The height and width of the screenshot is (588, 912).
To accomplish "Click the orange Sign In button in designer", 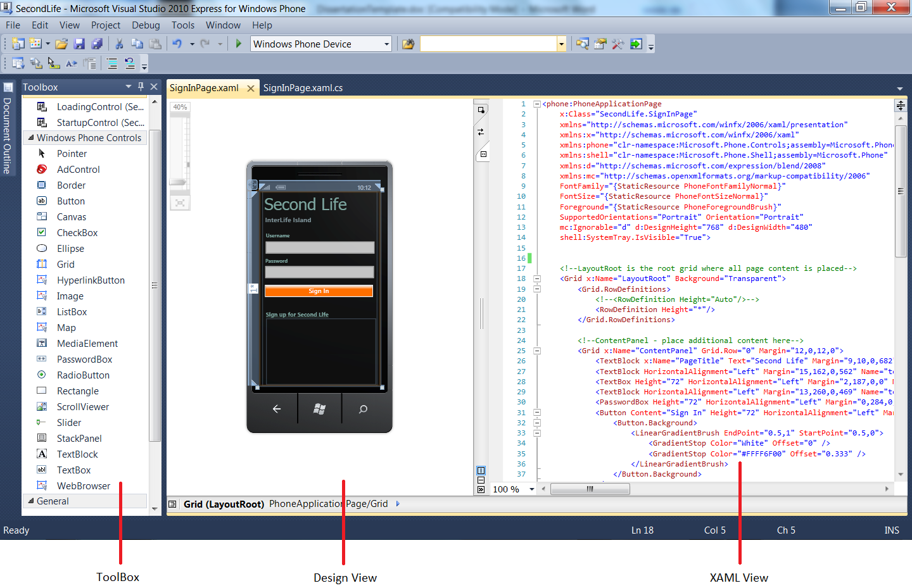I will [x=319, y=291].
